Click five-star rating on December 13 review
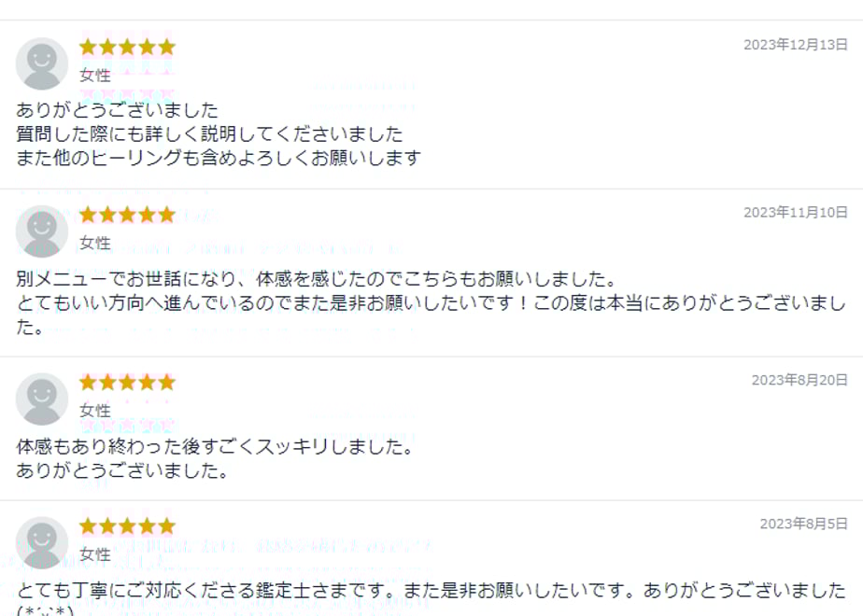This screenshot has height=616, width=863. click(x=127, y=48)
